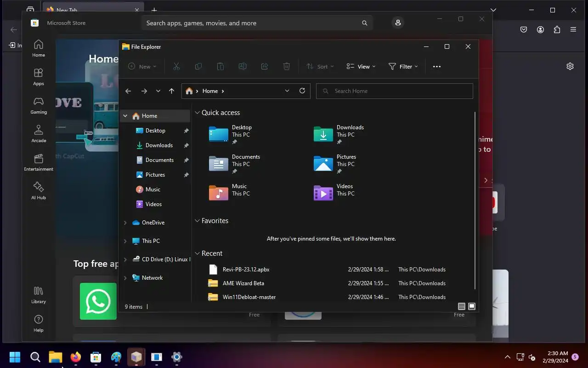The width and height of the screenshot is (588, 368).
Task: Go forward with File Explorer forward arrow
Action: 144,91
